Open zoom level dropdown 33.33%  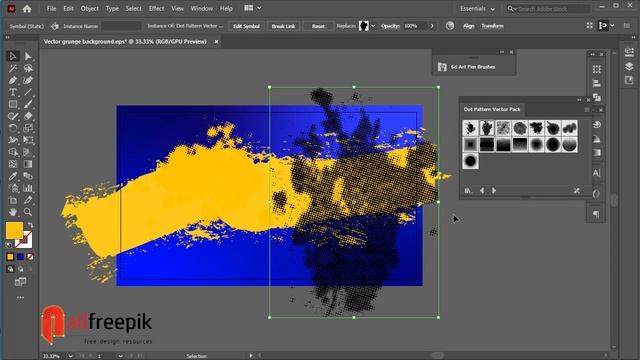(x=71, y=356)
